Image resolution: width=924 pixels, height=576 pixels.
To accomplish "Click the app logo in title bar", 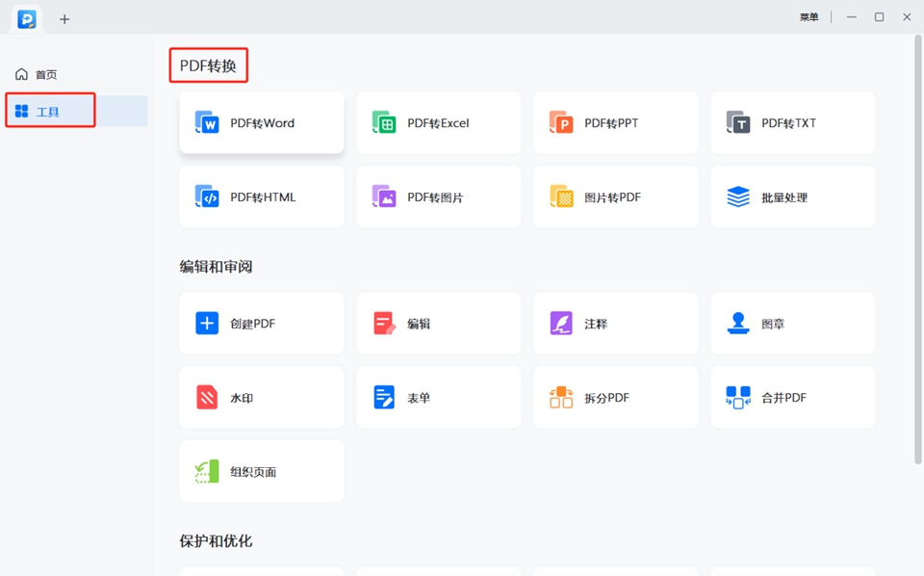I will click(x=27, y=19).
